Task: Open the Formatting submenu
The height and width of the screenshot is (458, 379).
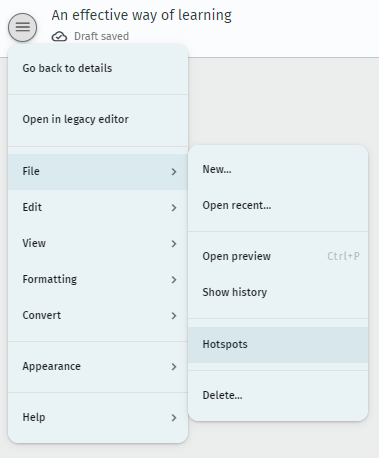Action: (98, 279)
